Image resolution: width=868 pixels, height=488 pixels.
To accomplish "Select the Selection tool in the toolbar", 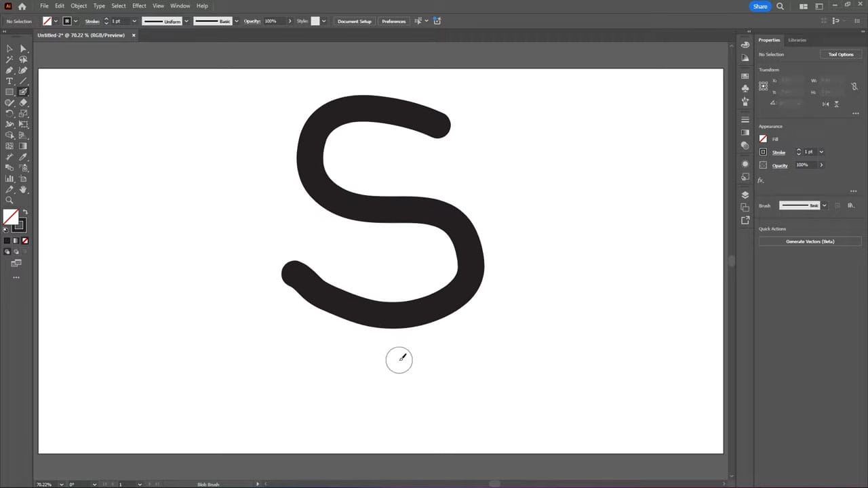I will tap(9, 48).
